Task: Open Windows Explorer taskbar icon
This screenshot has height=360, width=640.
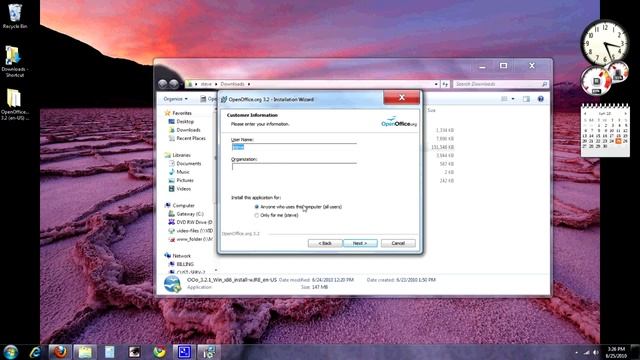Action: point(85,352)
